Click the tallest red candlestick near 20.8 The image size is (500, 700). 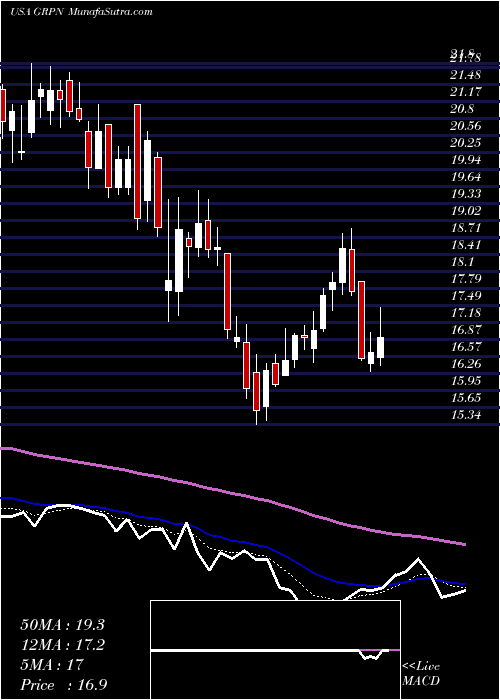click(x=138, y=162)
